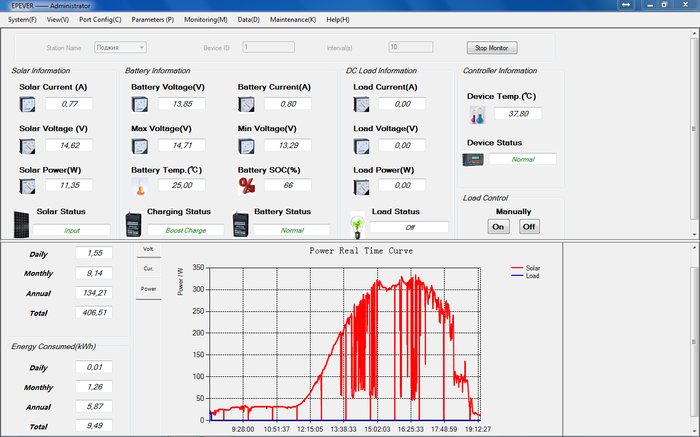This screenshot has height=437, width=700.
Task: Click the solar panel icon beside Solar Status
Action: pos(21,222)
